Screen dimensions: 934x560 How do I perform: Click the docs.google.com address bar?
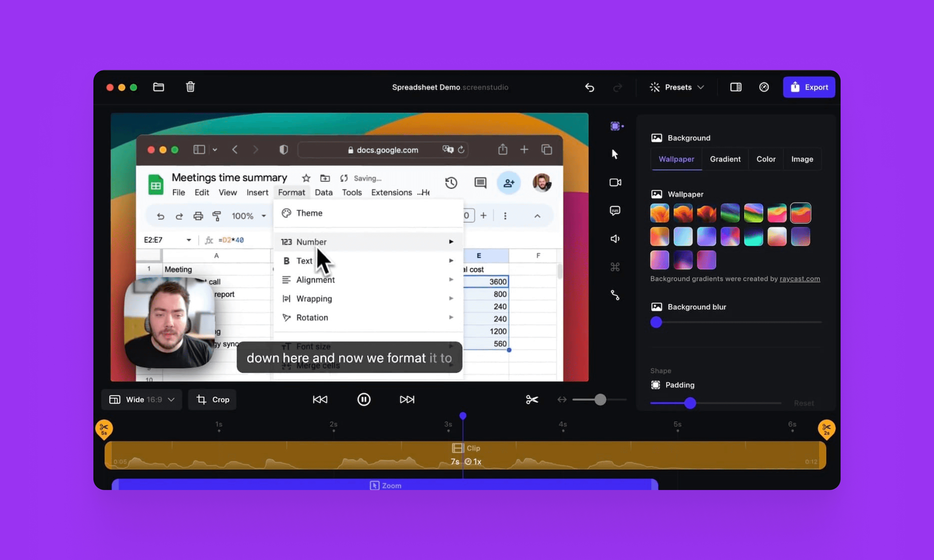[383, 150]
